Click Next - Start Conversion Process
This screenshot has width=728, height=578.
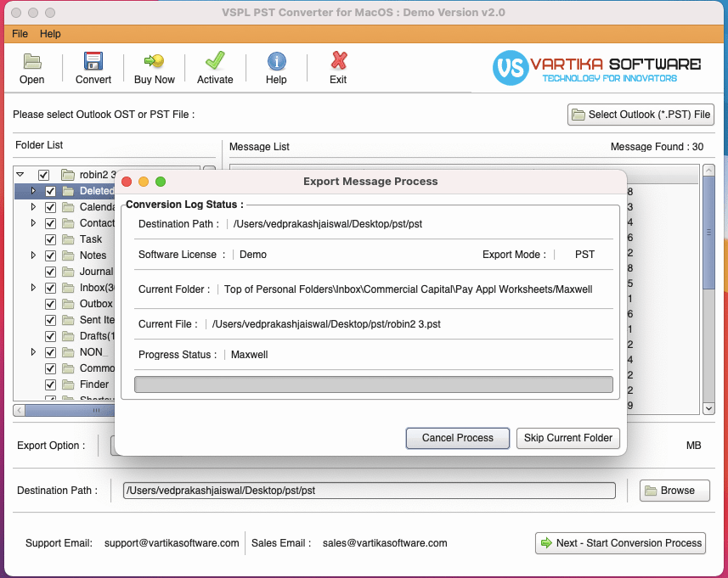[x=620, y=543]
